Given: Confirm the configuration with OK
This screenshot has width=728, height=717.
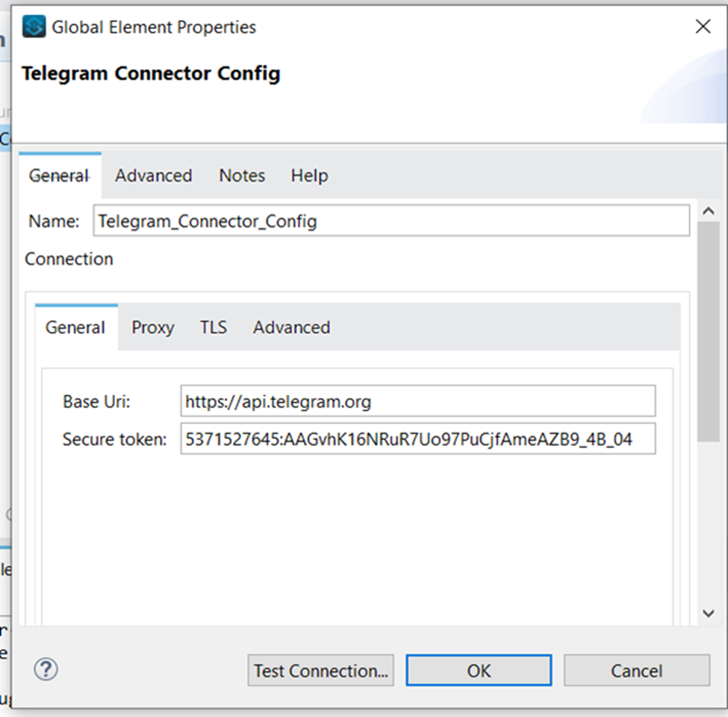Looking at the screenshot, I should pyautogui.click(x=479, y=671).
